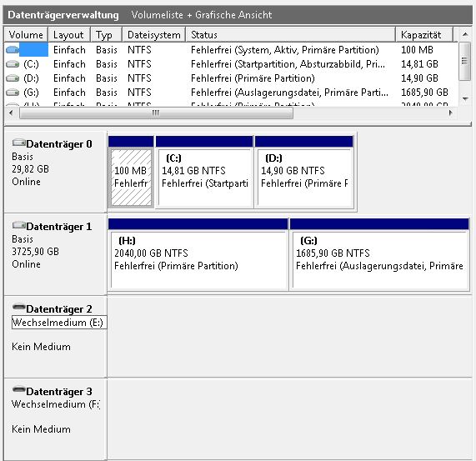Click Einfach cell in the (D:) row
The image size is (476, 461).
point(69,78)
